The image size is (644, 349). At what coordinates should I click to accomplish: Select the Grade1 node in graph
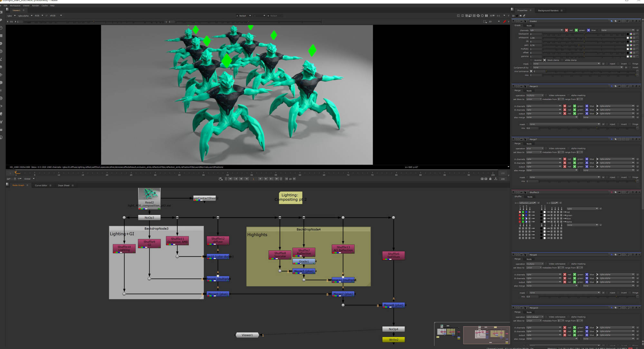click(x=304, y=262)
